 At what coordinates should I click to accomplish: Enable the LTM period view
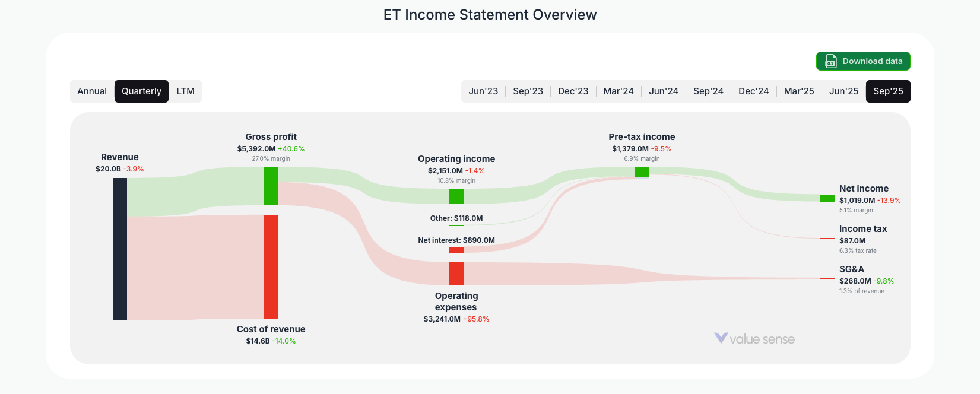(185, 91)
